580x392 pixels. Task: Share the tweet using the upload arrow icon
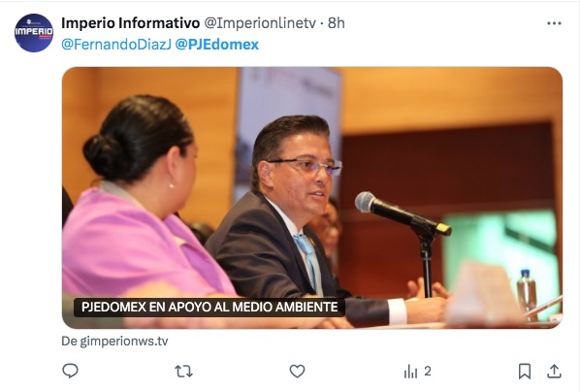554,371
